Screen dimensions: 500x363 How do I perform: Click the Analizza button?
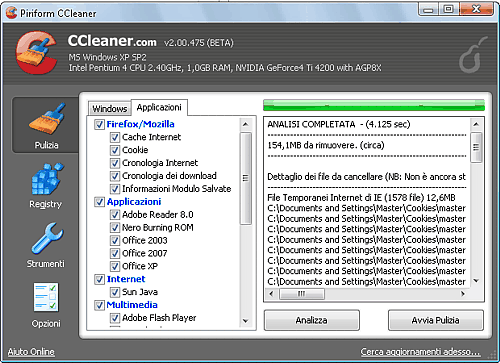pos(312,320)
